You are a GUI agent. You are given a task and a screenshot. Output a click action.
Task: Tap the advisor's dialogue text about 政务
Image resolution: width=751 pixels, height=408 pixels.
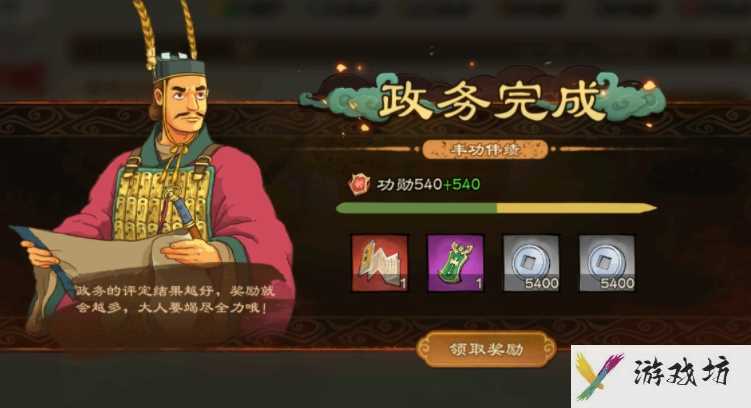[x=174, y=299]
